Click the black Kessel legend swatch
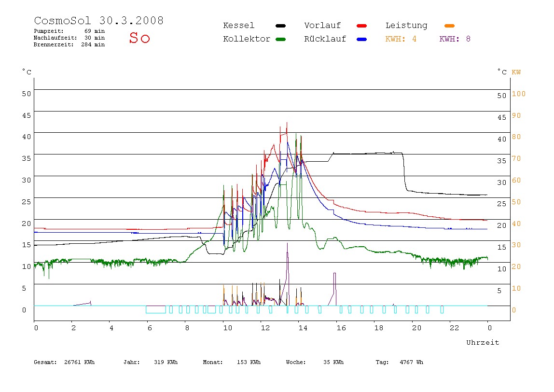The image size is (554, 392). point(280,26)
